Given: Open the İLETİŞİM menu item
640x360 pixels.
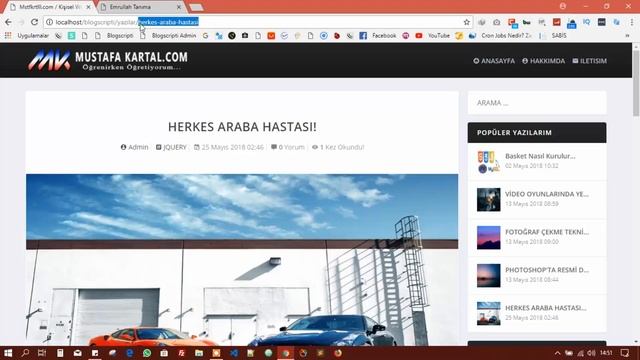Looking at the screenshot, I should pos(589,61).
